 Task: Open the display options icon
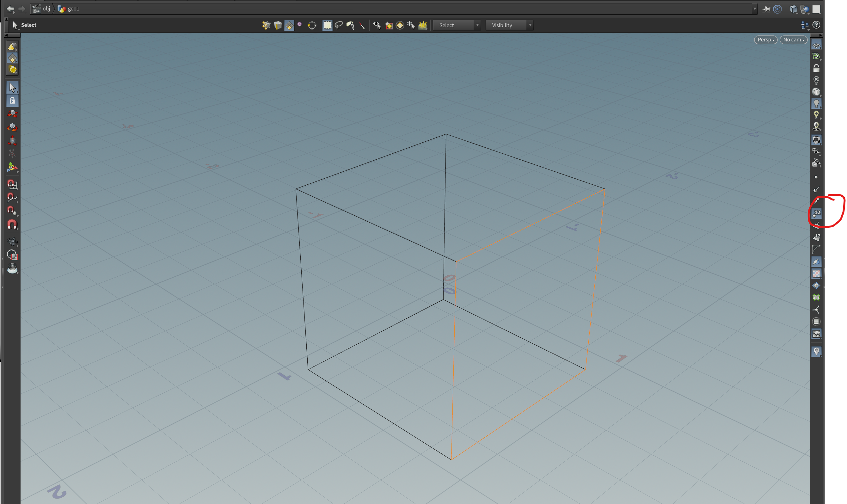click(805, 25)
